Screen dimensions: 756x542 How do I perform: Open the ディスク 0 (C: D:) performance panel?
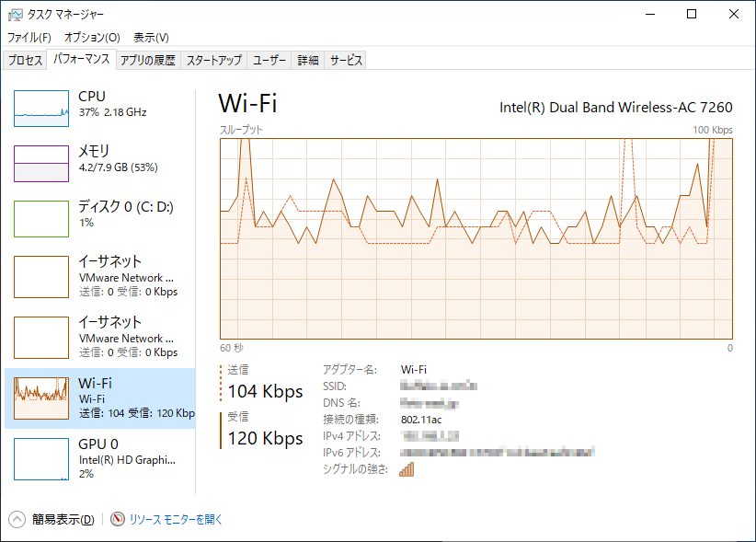click(x=41, y=218)
